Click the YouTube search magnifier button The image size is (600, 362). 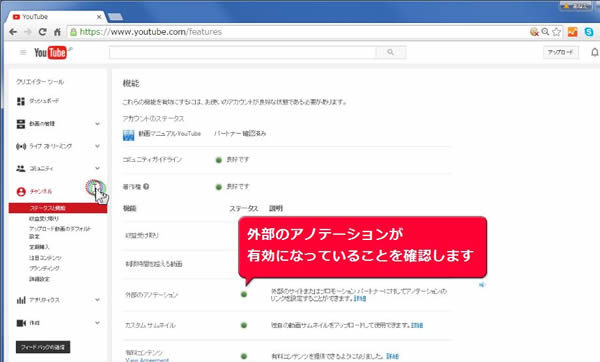(x=390, y=52)
